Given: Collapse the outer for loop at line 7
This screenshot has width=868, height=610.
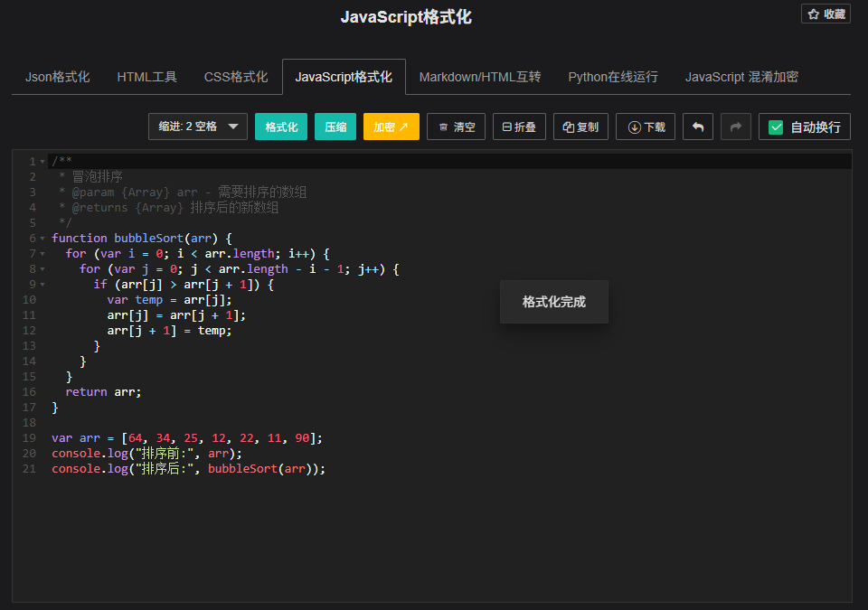Looking at the screenshot, I should click(x=42, y=253).
